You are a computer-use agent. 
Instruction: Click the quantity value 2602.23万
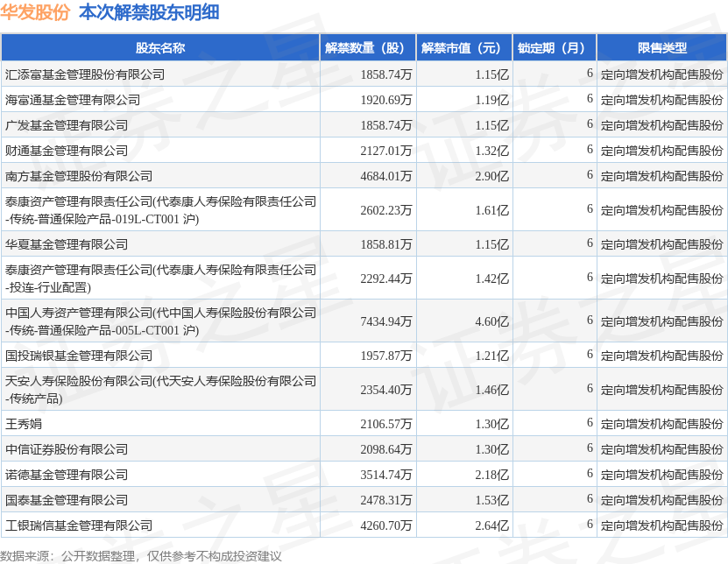(x=386, y=210)
